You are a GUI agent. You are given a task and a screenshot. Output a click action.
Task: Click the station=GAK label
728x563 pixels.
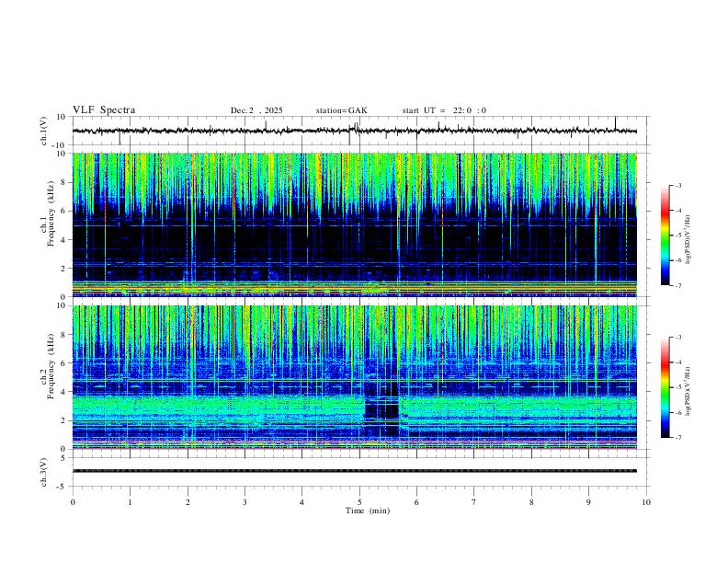(341, 110)
